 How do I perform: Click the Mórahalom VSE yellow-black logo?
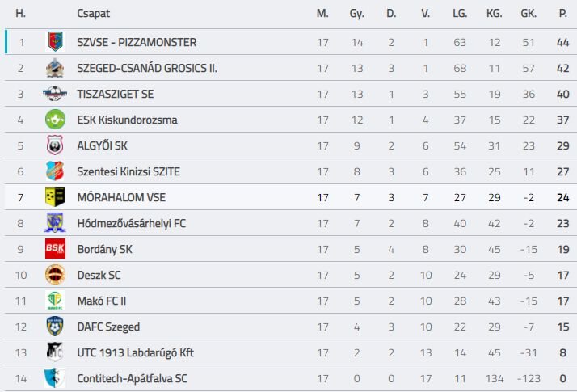pyautogui.click(x=55, y=197)
